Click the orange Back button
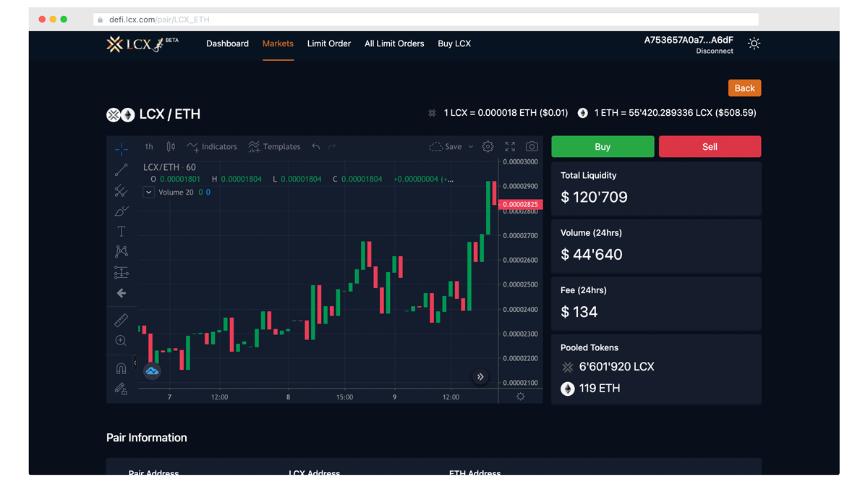 pos(744,88)
